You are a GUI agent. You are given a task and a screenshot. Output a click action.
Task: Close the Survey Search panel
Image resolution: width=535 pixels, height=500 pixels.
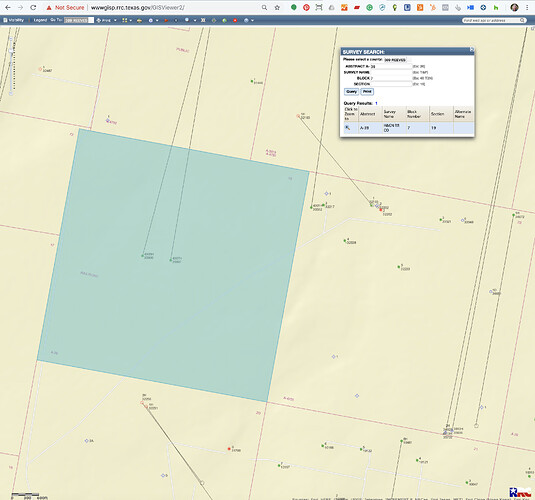[x=472, y=50]
